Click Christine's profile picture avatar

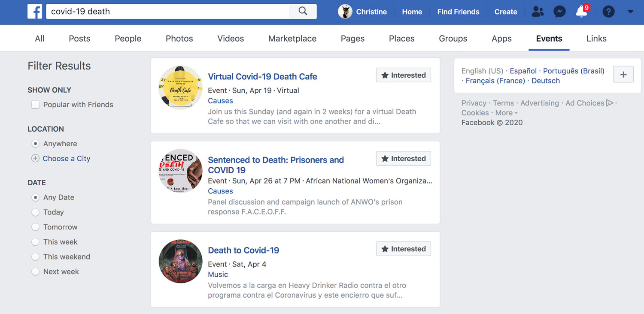pos(345,12)
